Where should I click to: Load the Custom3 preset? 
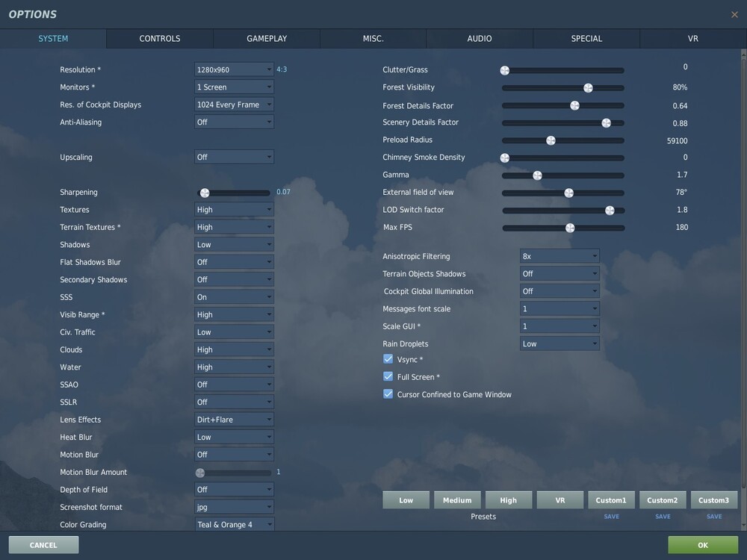tap(713, 500)
